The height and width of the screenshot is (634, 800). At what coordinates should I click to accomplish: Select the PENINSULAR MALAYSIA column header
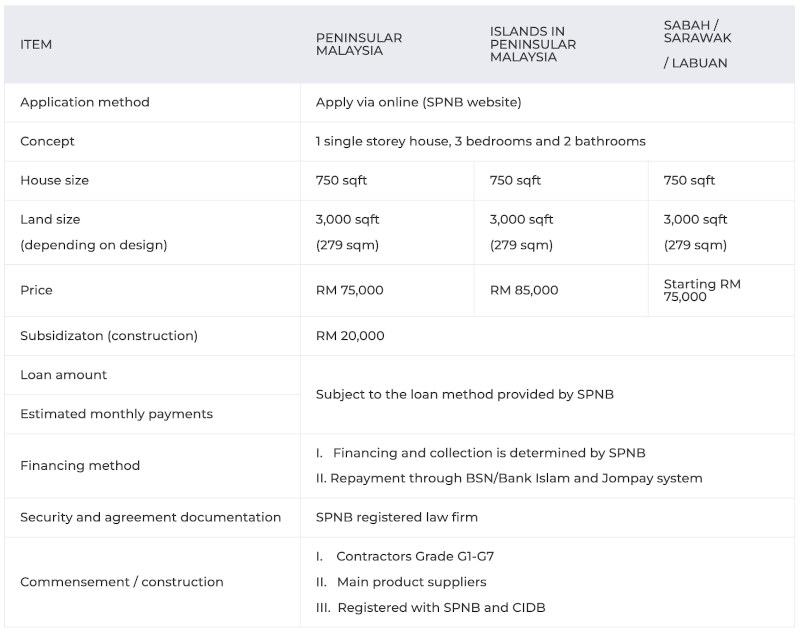pos(359,44)
